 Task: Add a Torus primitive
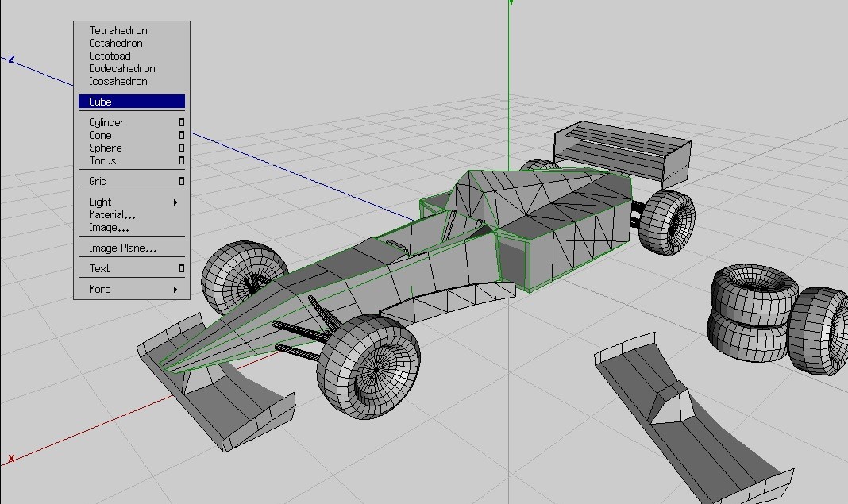pyautogui.click(x=102, y=160)
